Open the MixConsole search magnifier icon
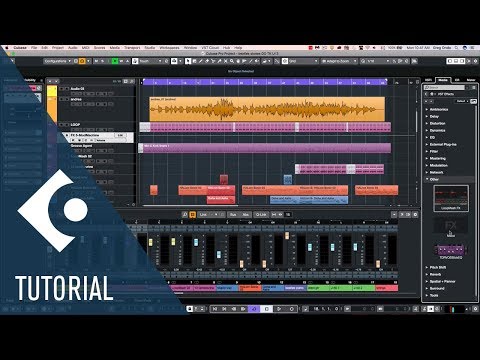Viewport: 480px width, 360px height. 185,215
